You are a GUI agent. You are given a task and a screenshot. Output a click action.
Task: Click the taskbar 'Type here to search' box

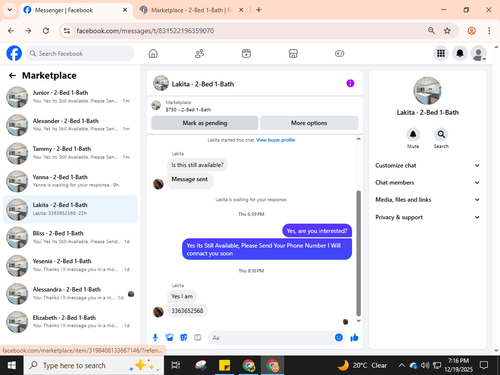(x=94, y=365)
